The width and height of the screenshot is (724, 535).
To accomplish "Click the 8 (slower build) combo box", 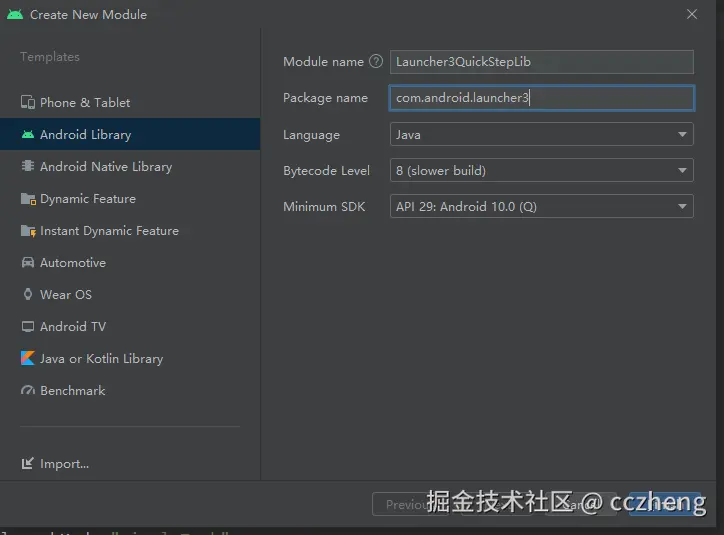I will (542, 170).
